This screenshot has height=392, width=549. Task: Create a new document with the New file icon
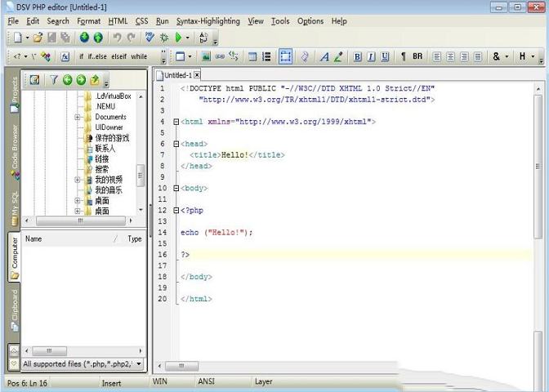pos(18,37)
